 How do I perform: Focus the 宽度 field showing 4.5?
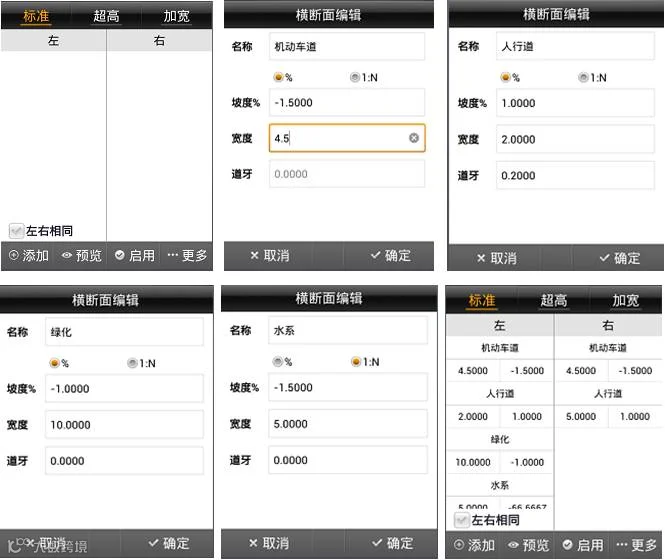[347, 138]
